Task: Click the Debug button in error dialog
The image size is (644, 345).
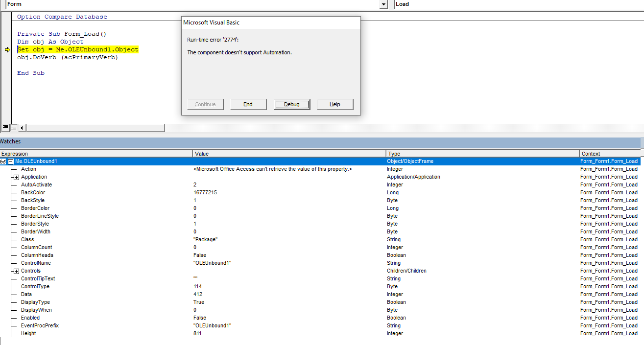Action: tap(291, 104)
